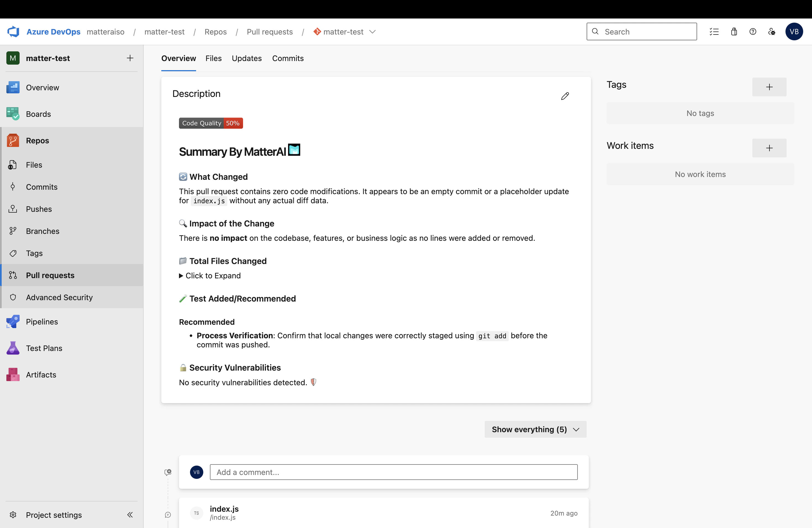Screen dimensions: 812x528
Task: Open the Azure DevOps marketplace bag icon
Action: pyautogui.click(x=734, y=31)
